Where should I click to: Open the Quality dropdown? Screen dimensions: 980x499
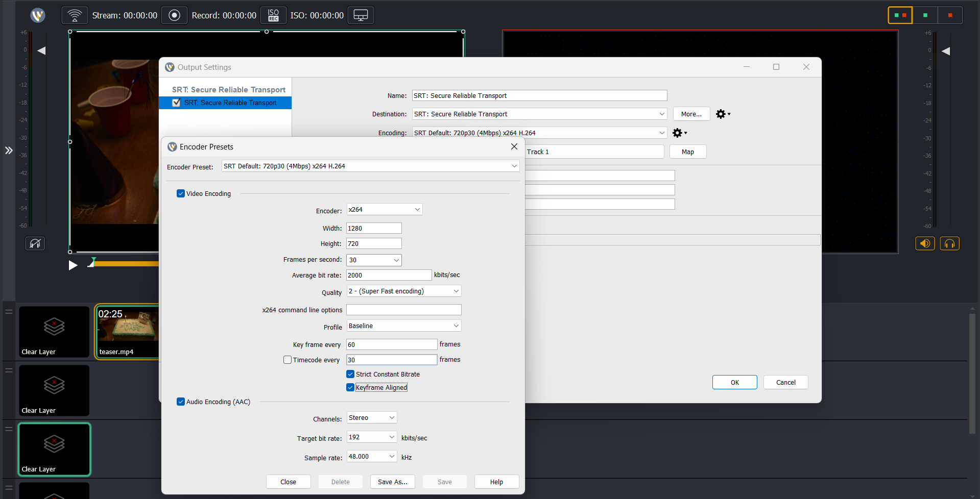click(404, 291)
